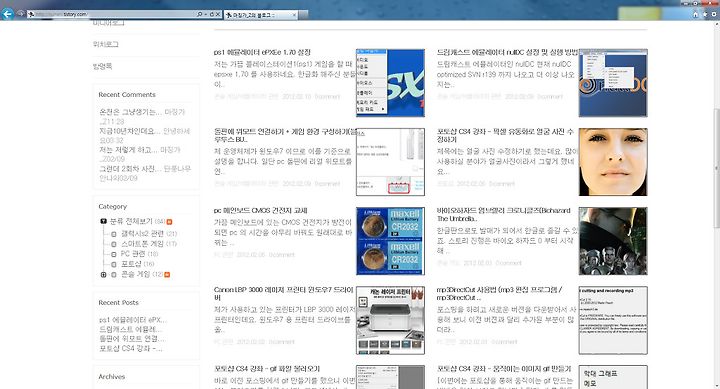
Task: Open the 포토샵 CS4 강좌 픽셀 유동화 post title
Action: click(x=505, y=135)
